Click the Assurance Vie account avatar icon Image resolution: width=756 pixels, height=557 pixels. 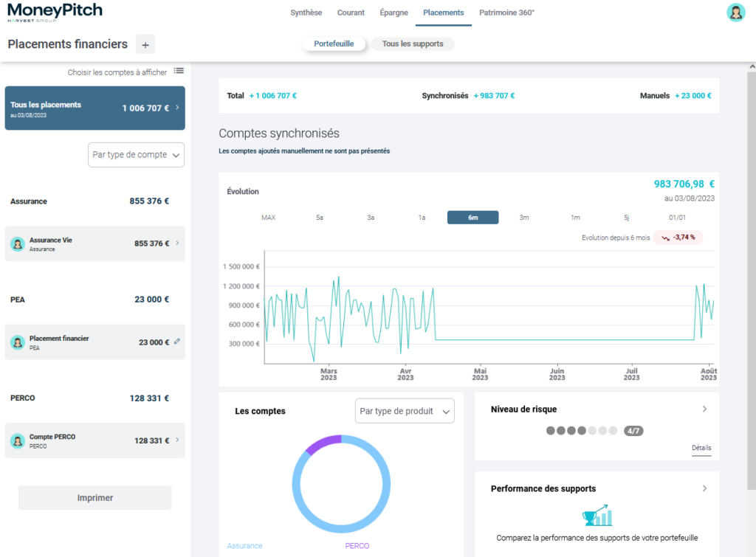coord(18,244)
